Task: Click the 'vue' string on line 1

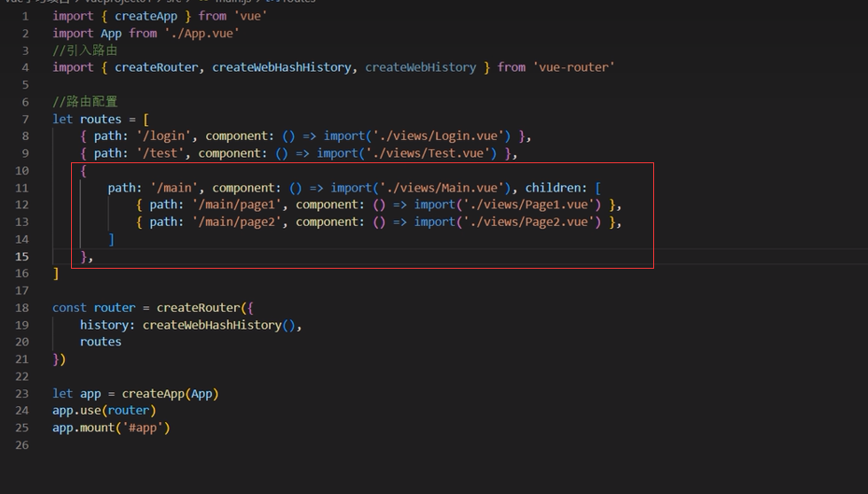Action: 251,16
